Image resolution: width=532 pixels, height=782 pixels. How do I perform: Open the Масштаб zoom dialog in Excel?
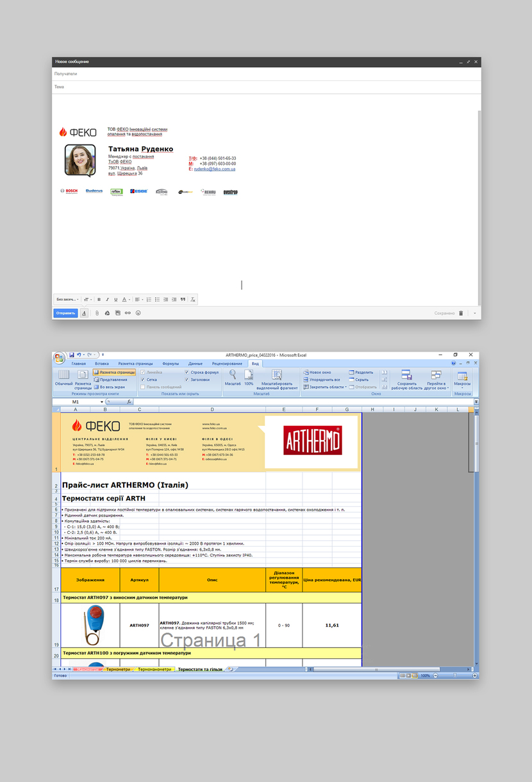(233, 378)
